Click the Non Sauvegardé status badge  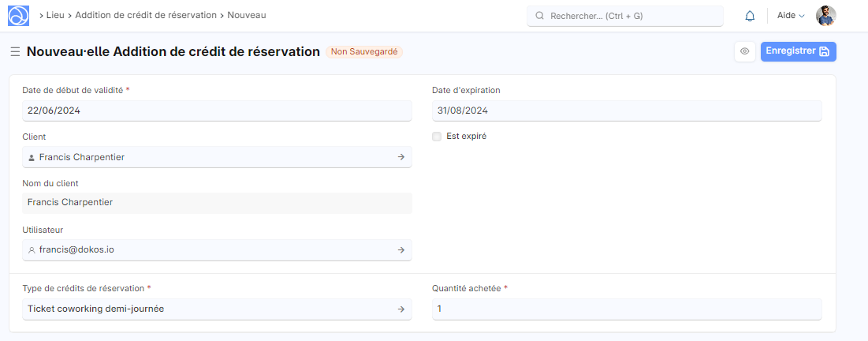[x=366, y=51]
